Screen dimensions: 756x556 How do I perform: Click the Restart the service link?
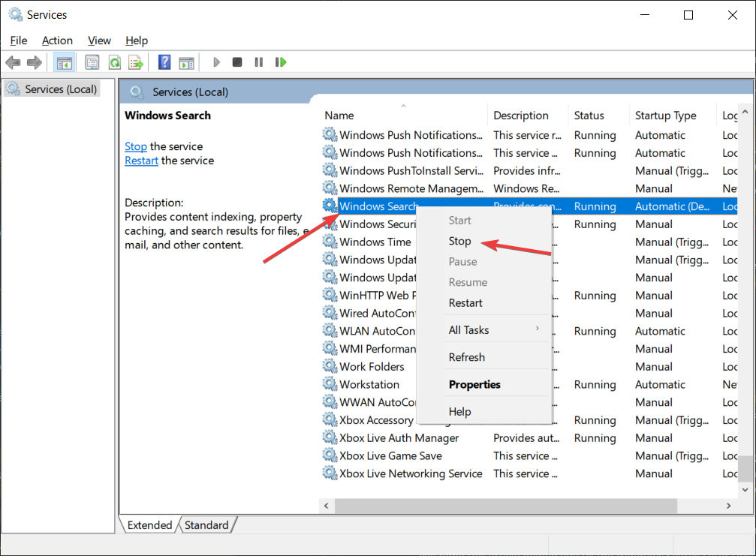141,161
